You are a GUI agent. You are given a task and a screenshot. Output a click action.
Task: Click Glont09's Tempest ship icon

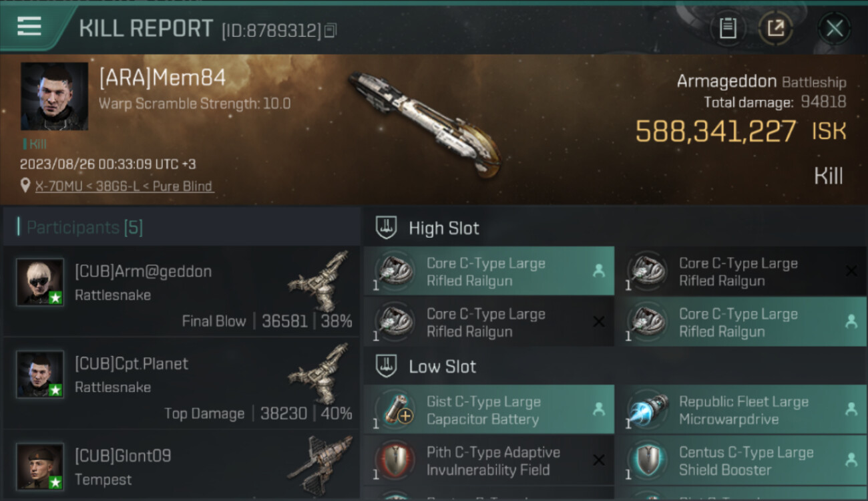click(x=319, y=465)
